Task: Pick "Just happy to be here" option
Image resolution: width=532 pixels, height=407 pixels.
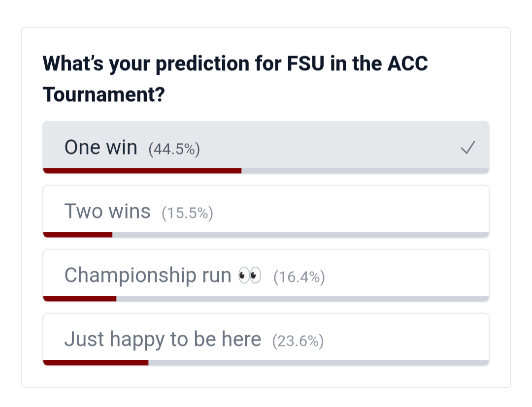Action: click(163, 340)
